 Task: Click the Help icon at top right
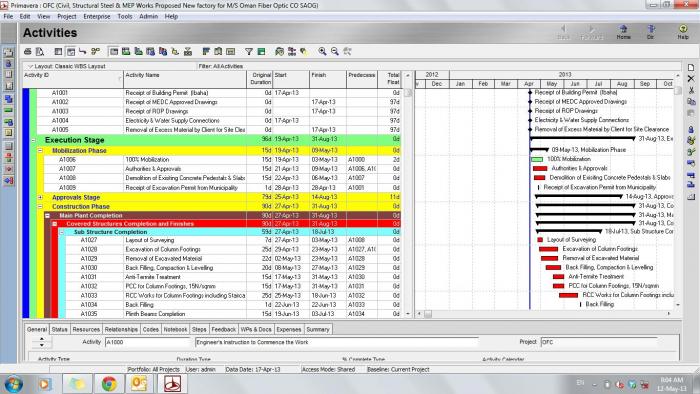(x=683, y=32)
